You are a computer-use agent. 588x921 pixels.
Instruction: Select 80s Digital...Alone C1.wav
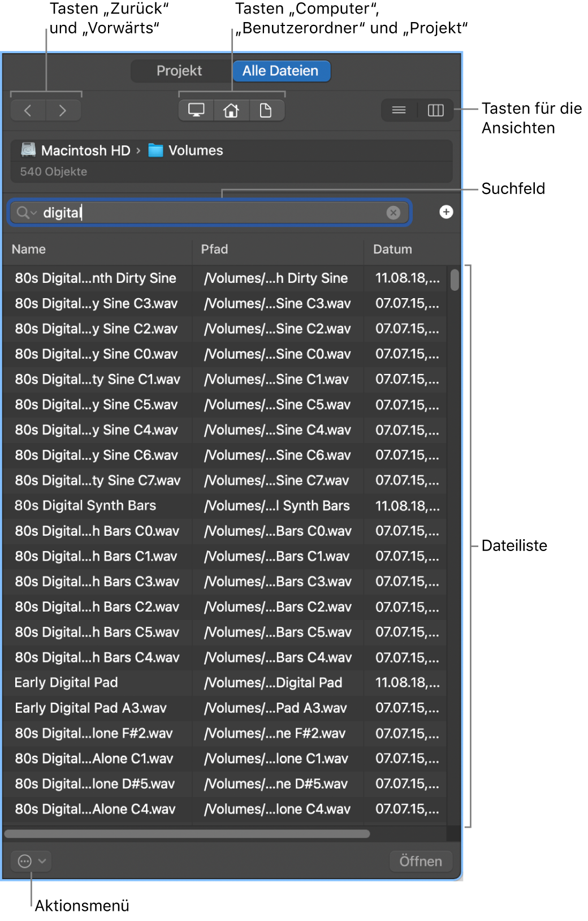[x=224, y=759]
